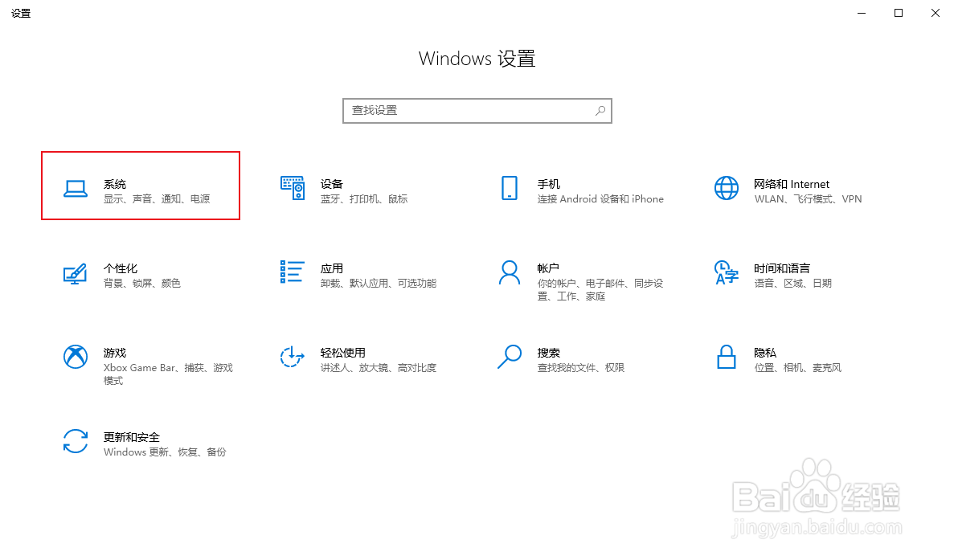Click the 显示、声音、通知、电源 description
The width and height of the screenshot is (954, 560).
(x=157, y=198)
